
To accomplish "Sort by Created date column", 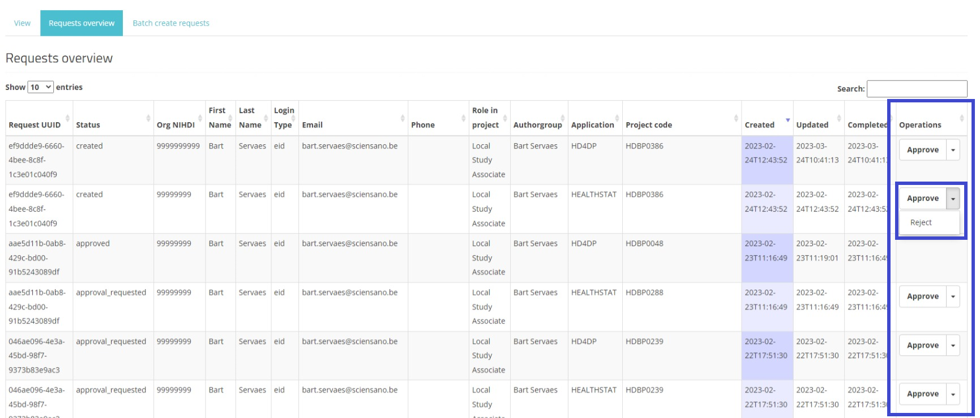I will [x=759, y=124].
